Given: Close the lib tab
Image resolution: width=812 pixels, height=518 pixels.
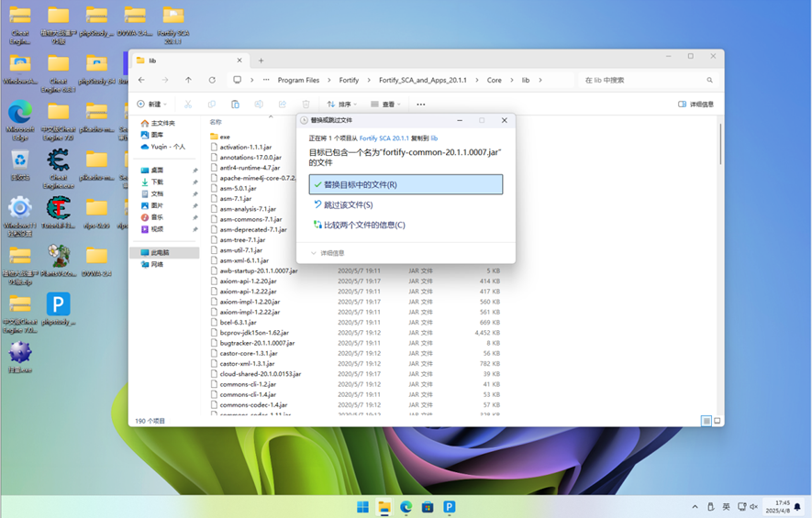Looking at the screenshot, I should (x=239, y=61).
